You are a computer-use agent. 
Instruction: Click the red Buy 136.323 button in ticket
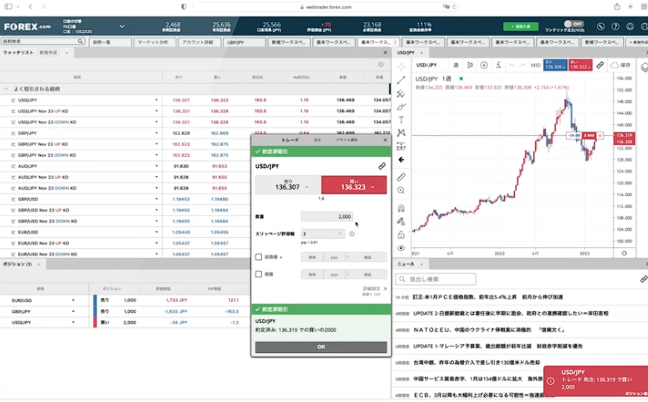pos(354,185)
